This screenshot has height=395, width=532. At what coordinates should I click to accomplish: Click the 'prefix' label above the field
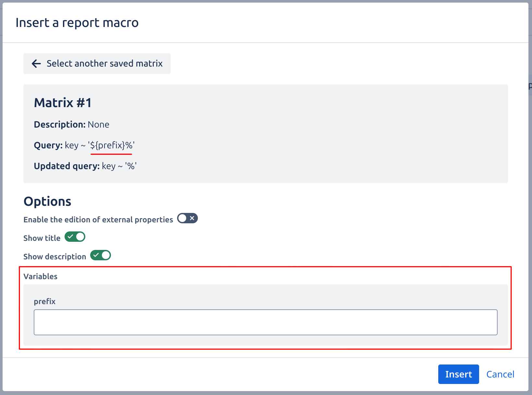tap(45, 302)
